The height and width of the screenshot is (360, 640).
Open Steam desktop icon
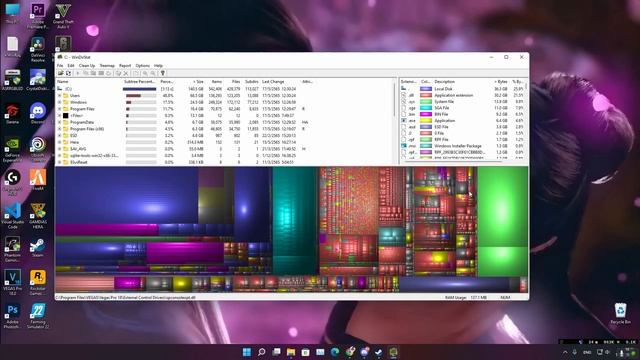[38, 247]
